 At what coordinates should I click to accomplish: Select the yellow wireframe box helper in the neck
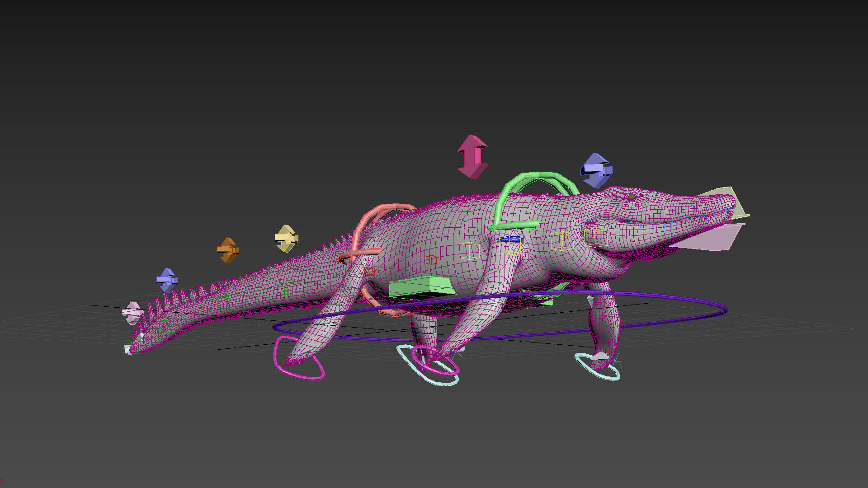point(561,241)
